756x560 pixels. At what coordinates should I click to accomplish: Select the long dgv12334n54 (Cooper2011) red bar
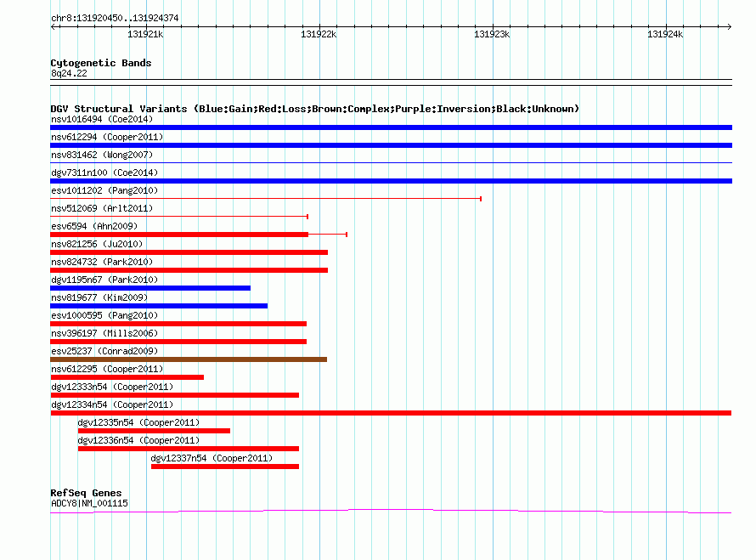pyautogui.click(x=391, y=413)
